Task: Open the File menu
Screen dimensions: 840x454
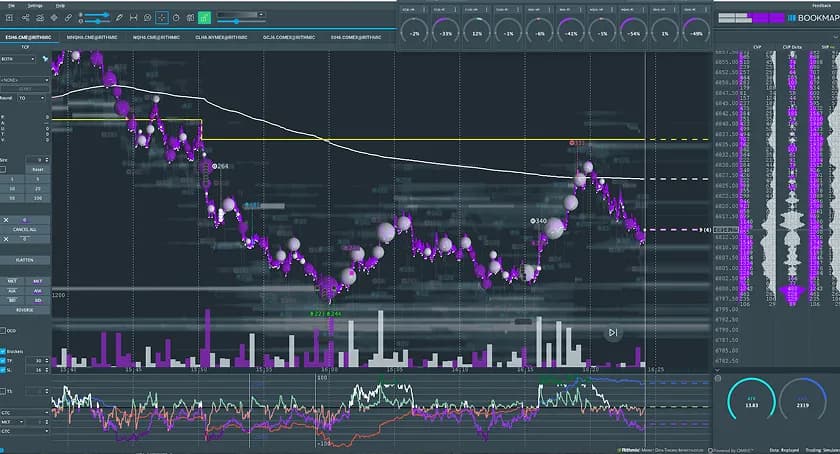Action: coord(11,5)
